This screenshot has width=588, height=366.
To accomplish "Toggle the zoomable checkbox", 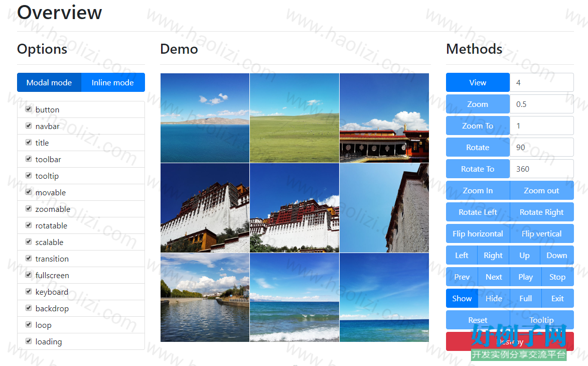I will pos(29,208).
